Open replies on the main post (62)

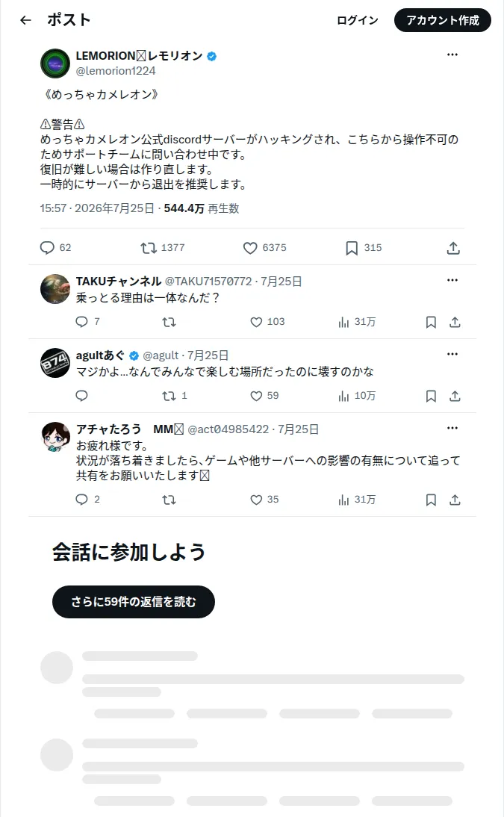[x=55, y=247]
